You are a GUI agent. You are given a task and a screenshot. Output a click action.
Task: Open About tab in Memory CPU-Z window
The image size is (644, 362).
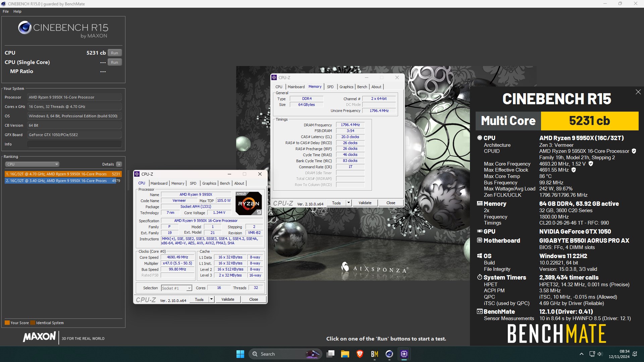[376, 87]
